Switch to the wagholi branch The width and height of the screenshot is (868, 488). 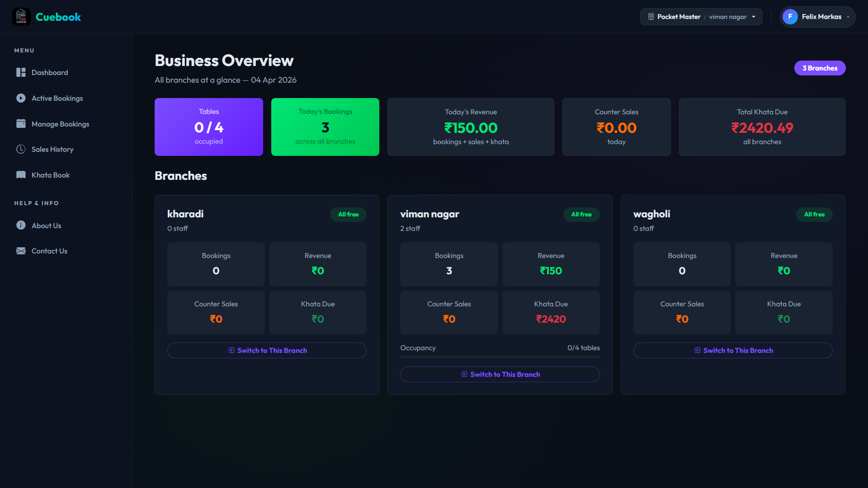pyautogui.click(x=732, y=350)
